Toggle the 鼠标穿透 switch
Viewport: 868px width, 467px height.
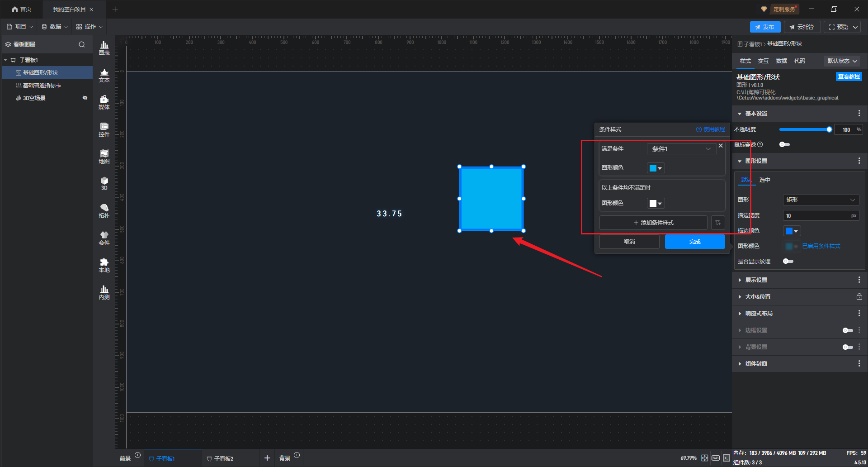click(784, 144)
